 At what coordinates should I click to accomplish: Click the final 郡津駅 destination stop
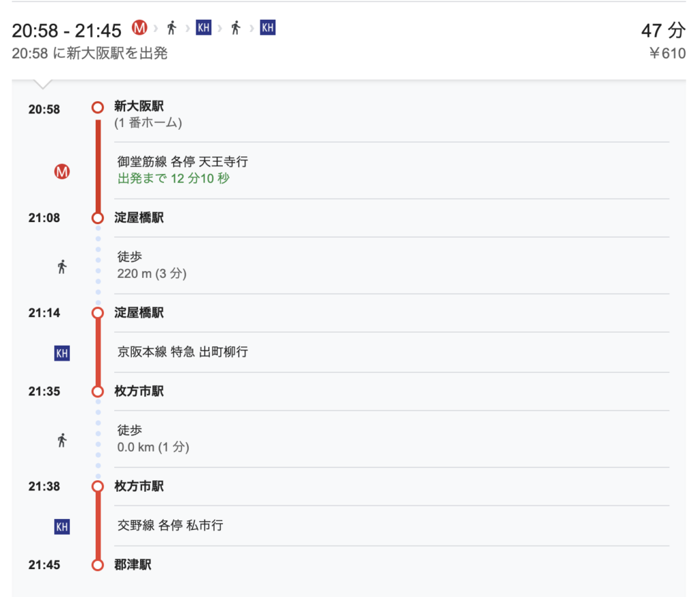(133, 565)
